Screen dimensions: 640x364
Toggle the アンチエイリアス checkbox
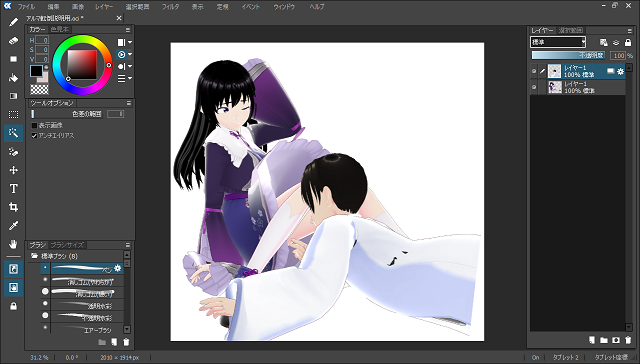(34, 135)
